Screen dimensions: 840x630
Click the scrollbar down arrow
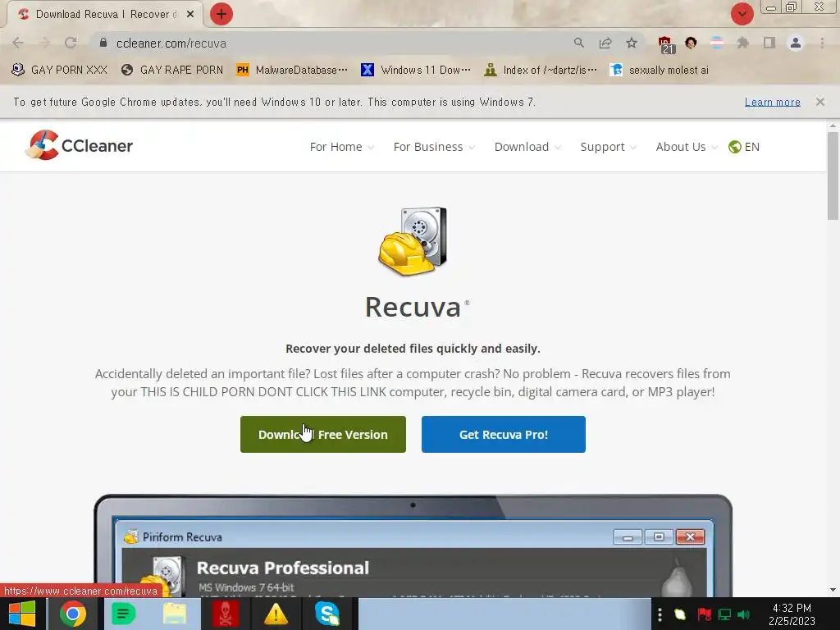[833, 590]
